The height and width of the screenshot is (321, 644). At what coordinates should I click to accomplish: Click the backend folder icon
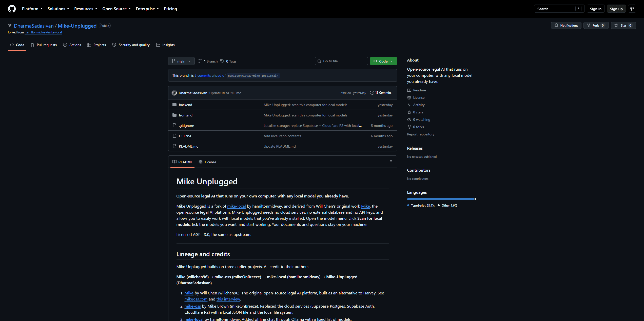coord(174,105)
